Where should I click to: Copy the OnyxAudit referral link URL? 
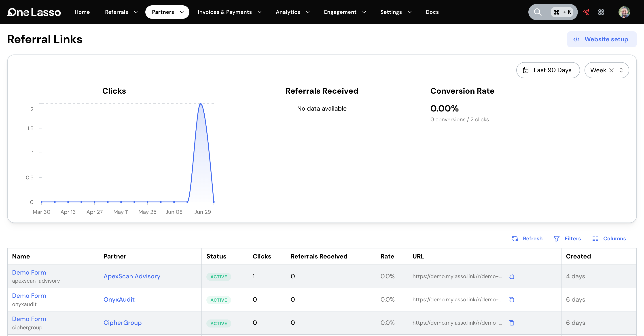(511, 300)
